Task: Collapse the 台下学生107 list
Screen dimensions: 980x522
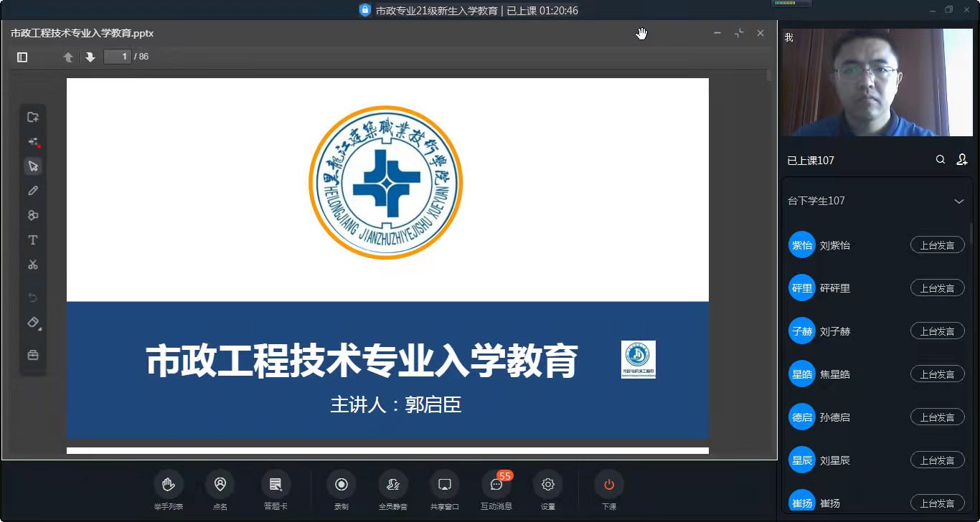Action: 959,201
